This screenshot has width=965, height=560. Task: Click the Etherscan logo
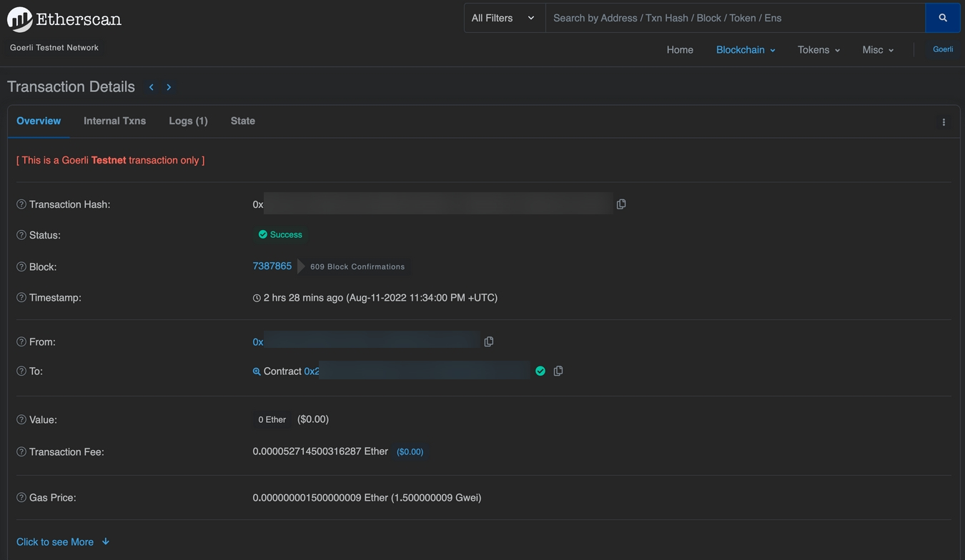point(64,19)
